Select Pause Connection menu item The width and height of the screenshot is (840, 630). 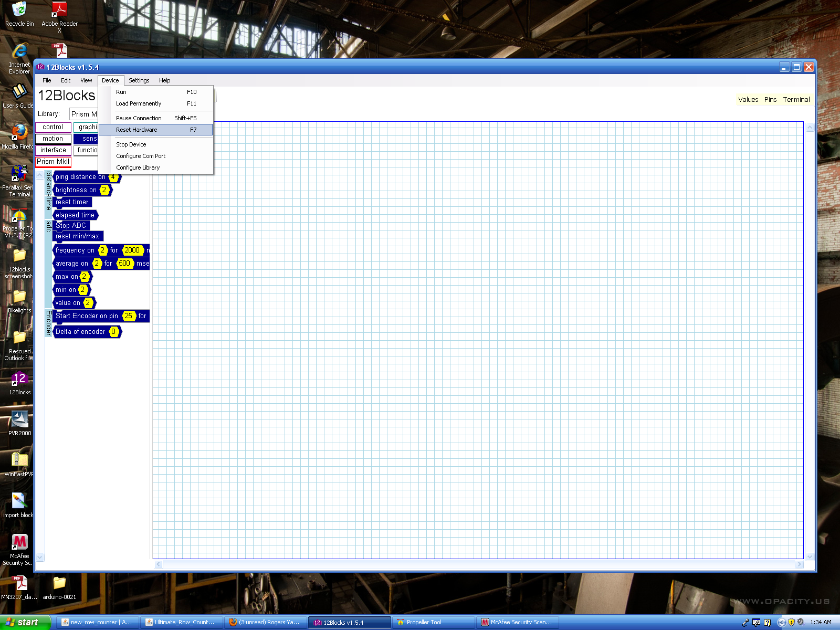[156, 118]
